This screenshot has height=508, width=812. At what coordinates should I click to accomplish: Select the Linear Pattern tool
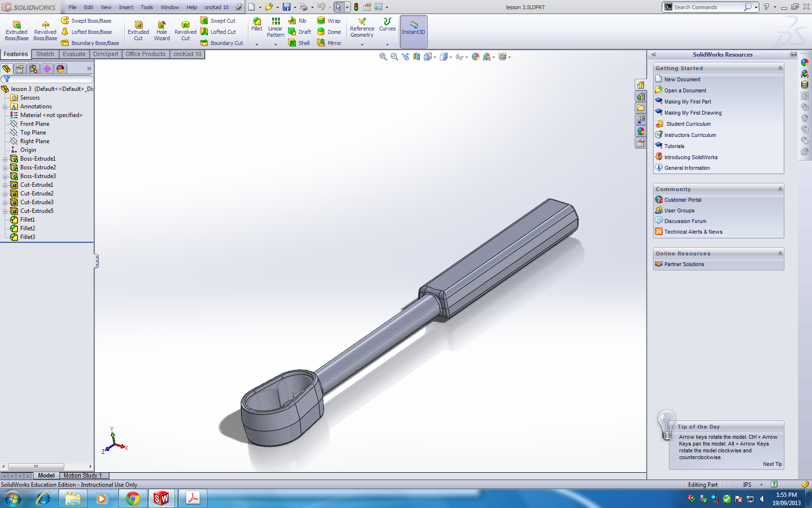(x=275, y=27)
